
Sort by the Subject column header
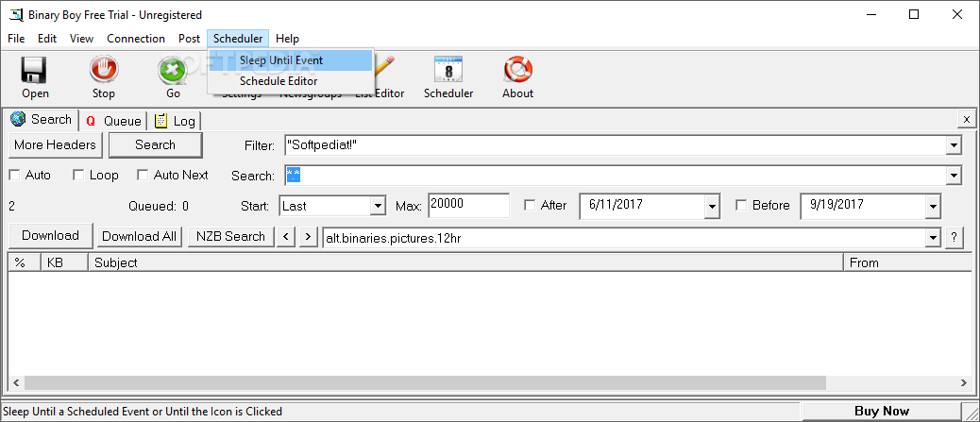(465, 262)
